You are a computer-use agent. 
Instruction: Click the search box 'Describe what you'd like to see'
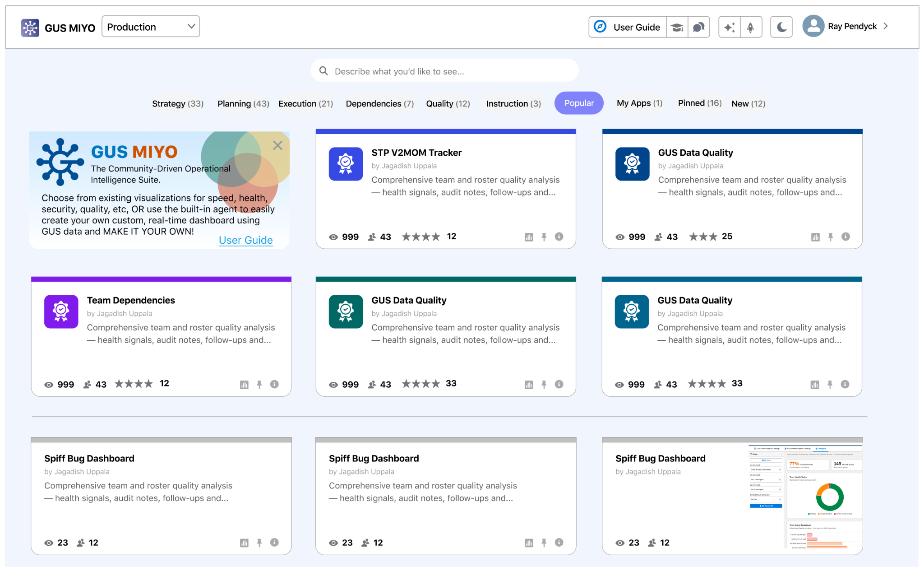tap(444, 71)
